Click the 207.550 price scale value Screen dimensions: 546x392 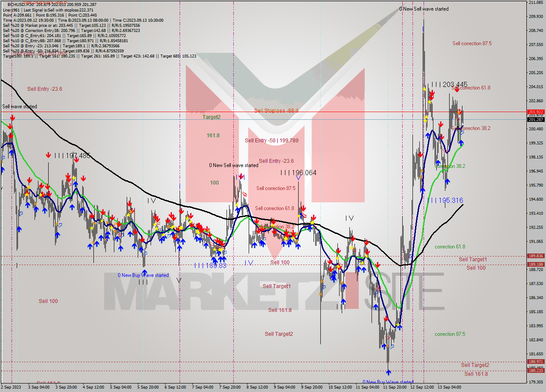[536, 45]
